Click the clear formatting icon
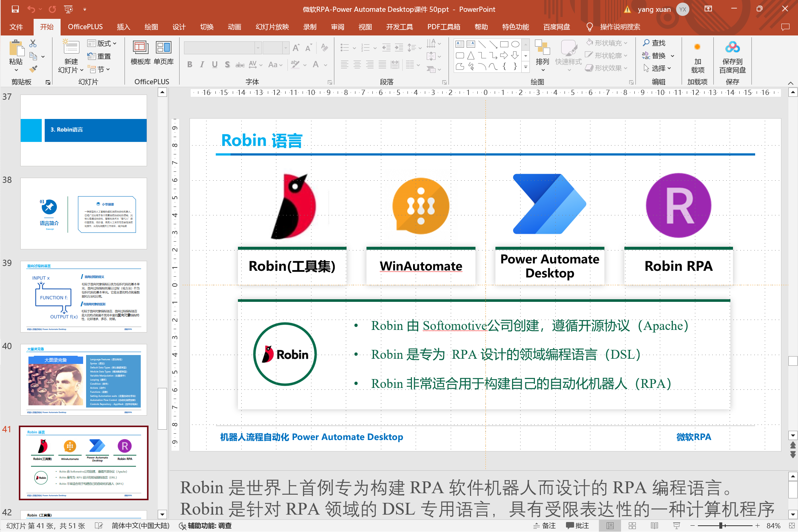The image size is (798, 532). (324, 48)
